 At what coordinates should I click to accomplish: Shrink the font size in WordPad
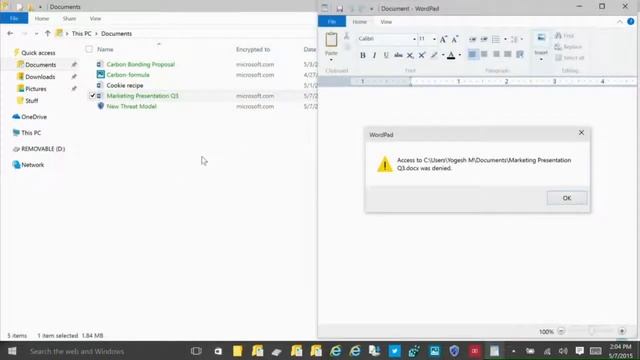(455, 39)
